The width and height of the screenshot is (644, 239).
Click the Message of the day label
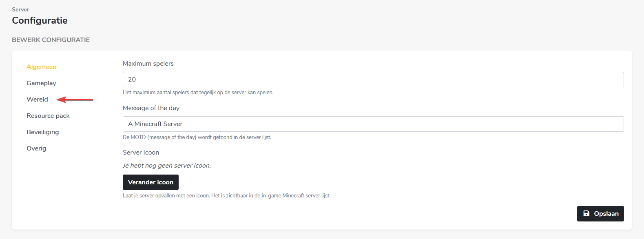click(151, 108)
